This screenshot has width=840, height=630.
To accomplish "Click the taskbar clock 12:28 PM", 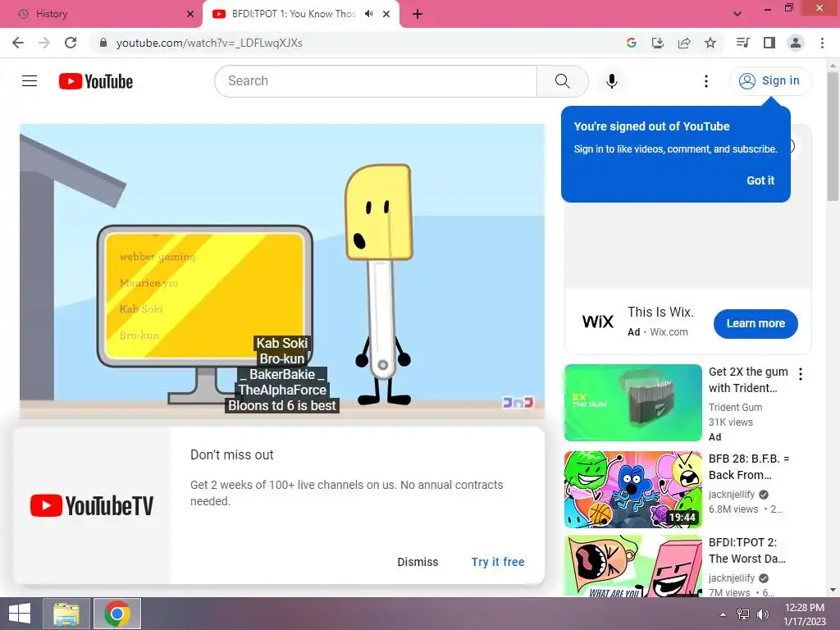I will pyautogui.click(x=804, y=608).
